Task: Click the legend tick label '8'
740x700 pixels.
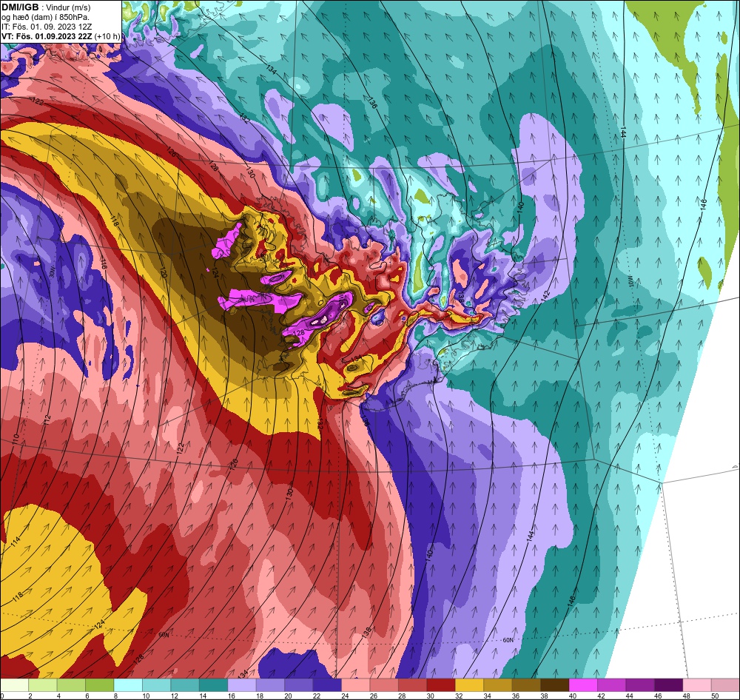Action: pos(115,696)
